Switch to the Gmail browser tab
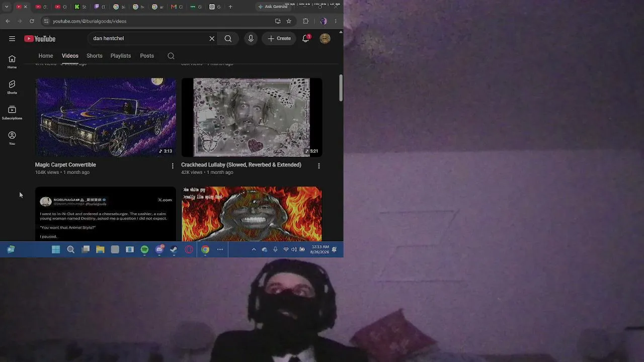The image size is (644, 362). point(177,7)
